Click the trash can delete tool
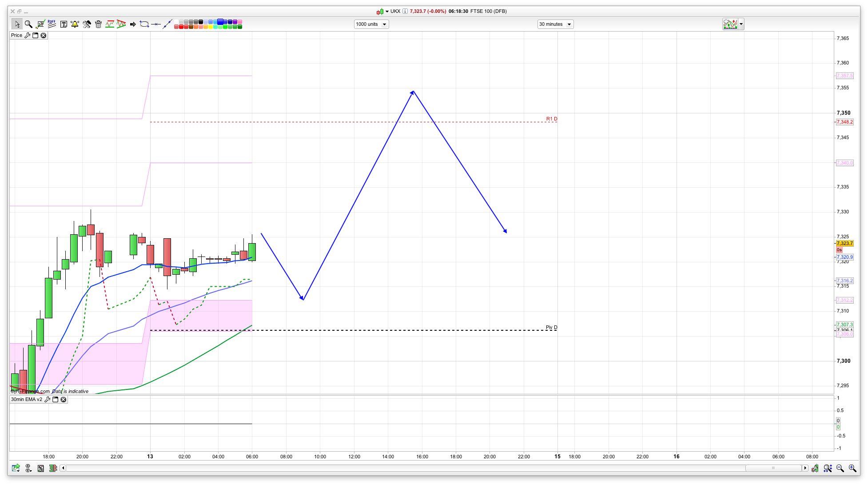 click(99, 24)
